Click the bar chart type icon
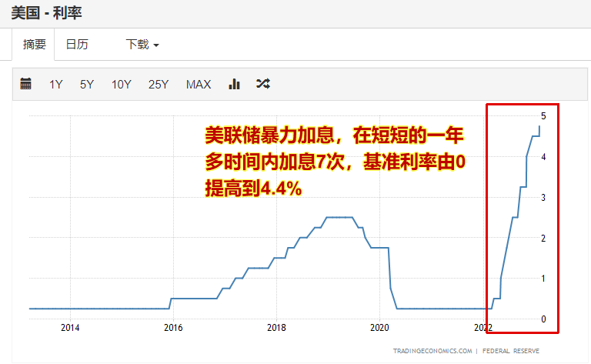 [235, 84]
